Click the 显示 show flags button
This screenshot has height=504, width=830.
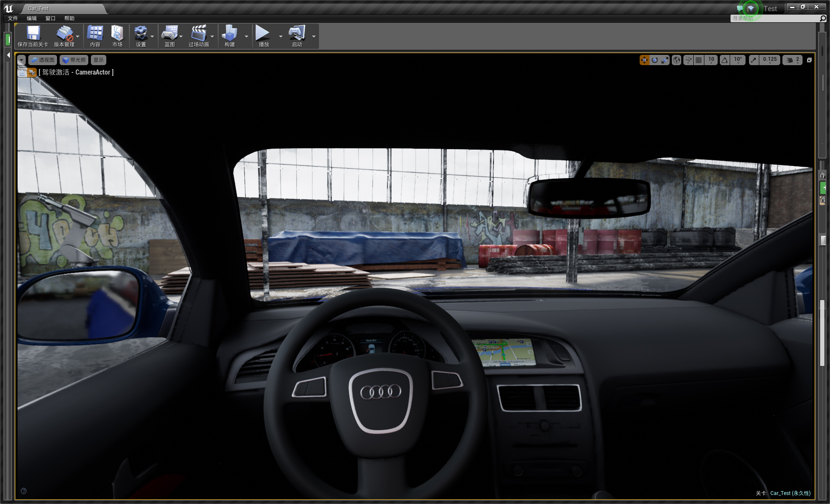pos(99,60)
